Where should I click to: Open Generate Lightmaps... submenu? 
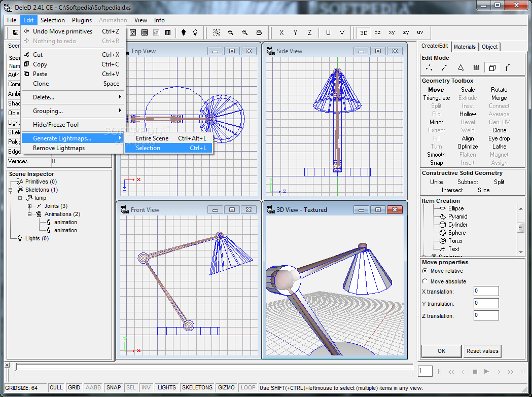pyautogui.click(x=73, y=138)
